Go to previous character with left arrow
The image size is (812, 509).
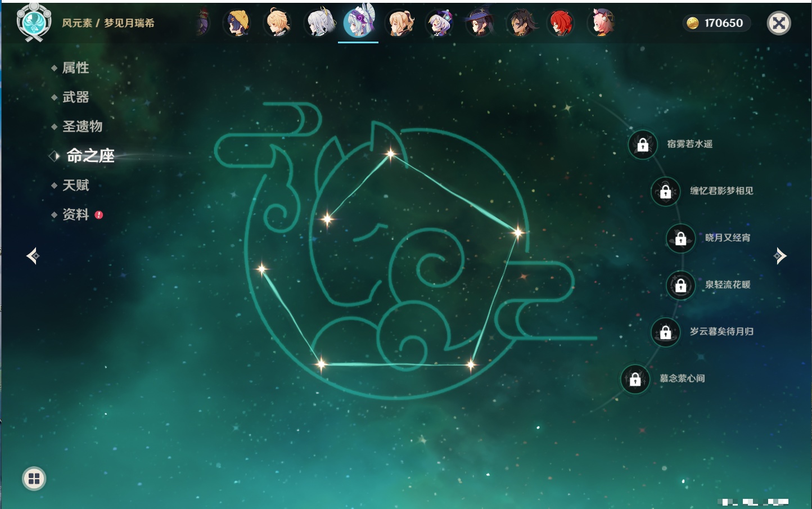click(33, 256)
